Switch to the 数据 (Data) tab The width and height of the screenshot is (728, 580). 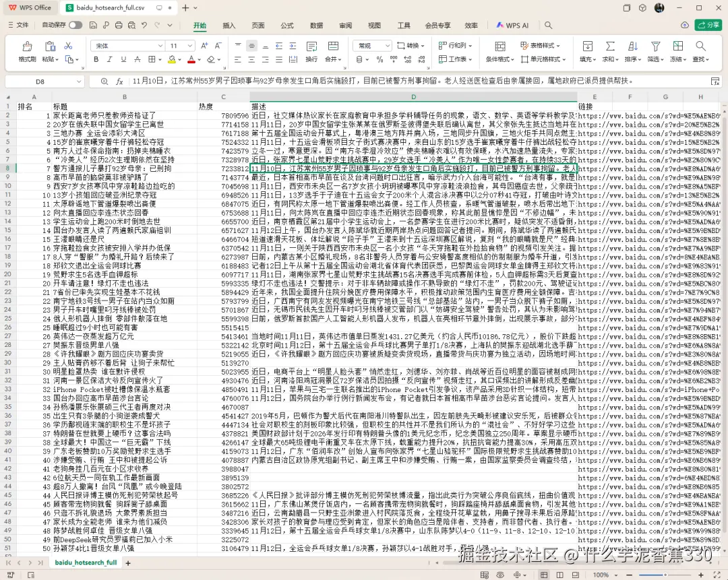[x=316, y=25]
